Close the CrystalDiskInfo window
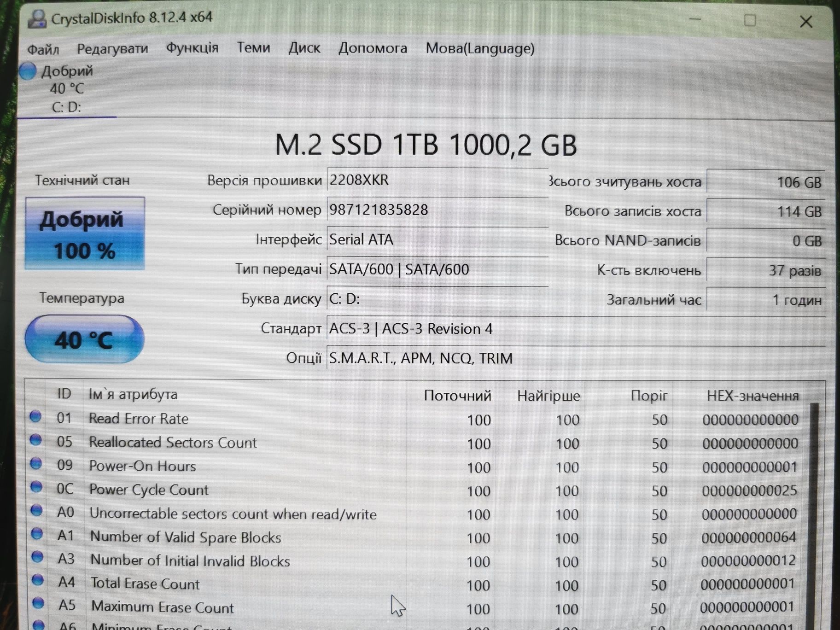 [806, 21]
